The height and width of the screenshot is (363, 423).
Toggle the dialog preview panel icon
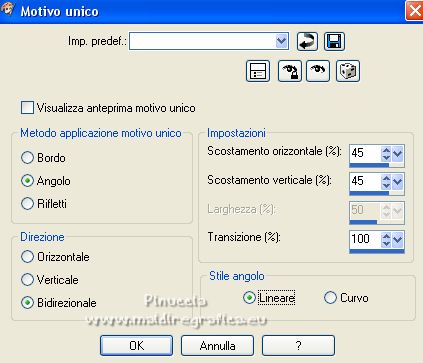coord(258,71)
